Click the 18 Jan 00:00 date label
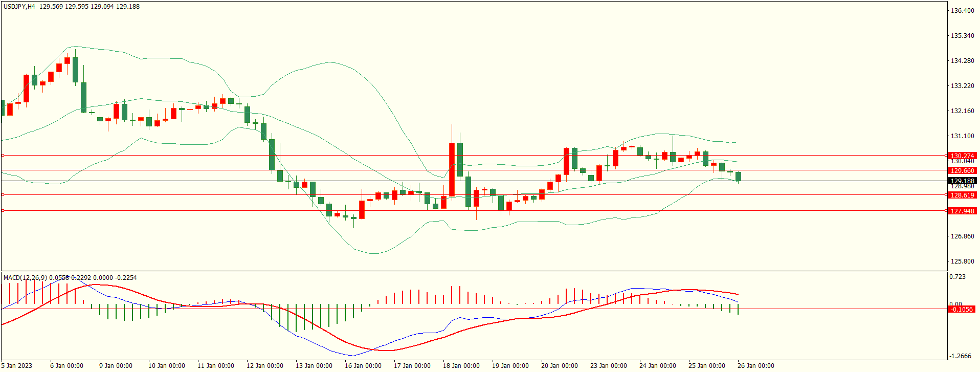This screenshot has height=372, width=980. (x=461, y=365)
